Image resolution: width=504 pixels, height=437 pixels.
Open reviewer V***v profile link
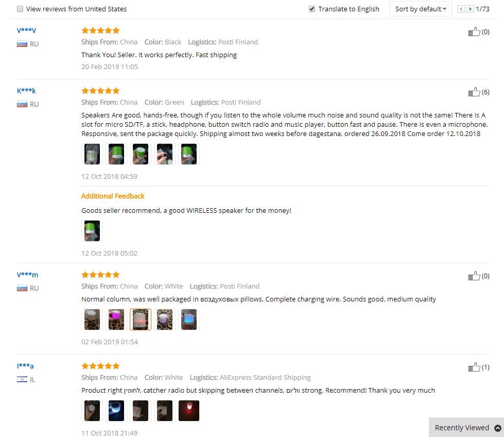pyautogui.click(x=26, y=30)
